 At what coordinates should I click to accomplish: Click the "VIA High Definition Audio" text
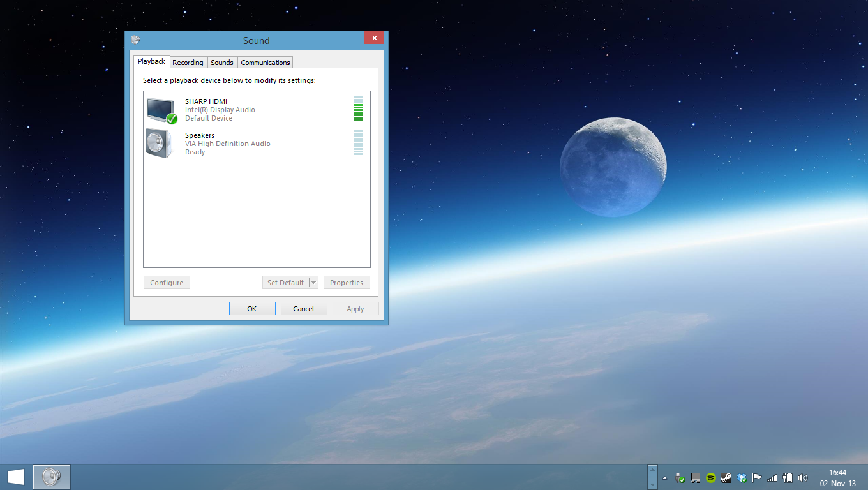[228, 144]
